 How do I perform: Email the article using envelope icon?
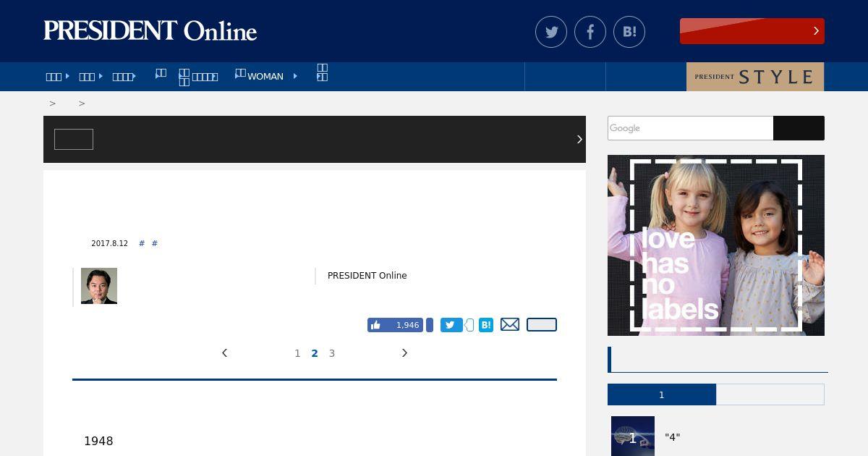click(x=510, y=324)
